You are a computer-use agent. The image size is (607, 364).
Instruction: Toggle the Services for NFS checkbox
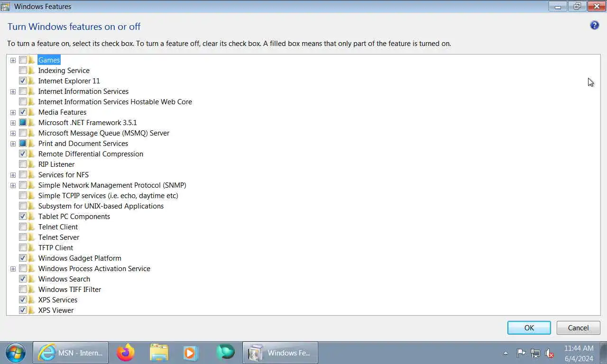click(23, 175)
